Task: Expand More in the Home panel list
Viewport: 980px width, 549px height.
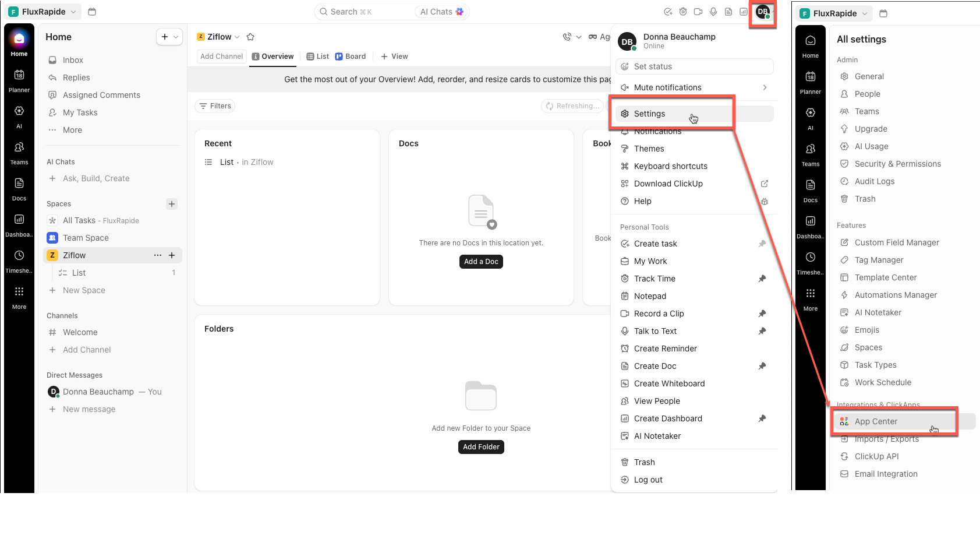Action: [x=112, y=130]
